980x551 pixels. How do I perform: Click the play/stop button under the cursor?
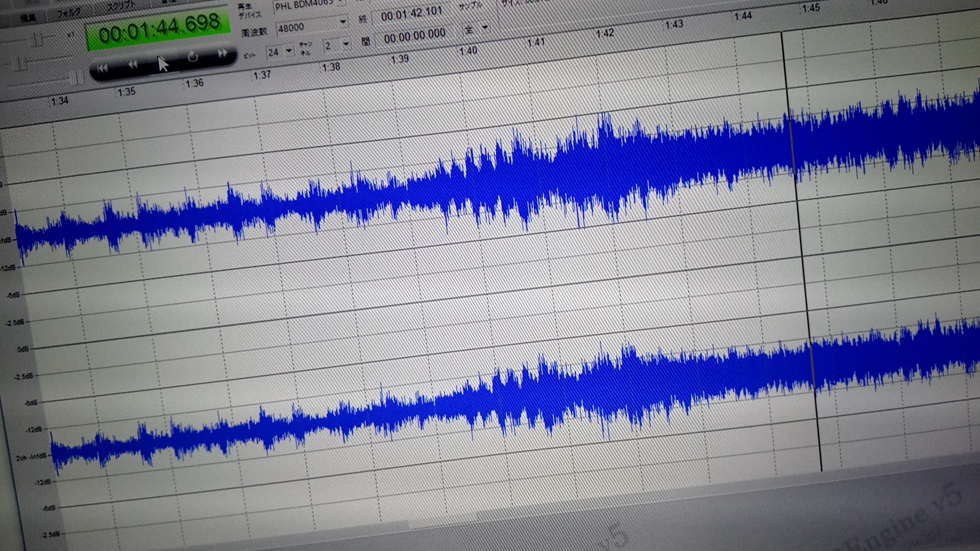click(162, 62)
